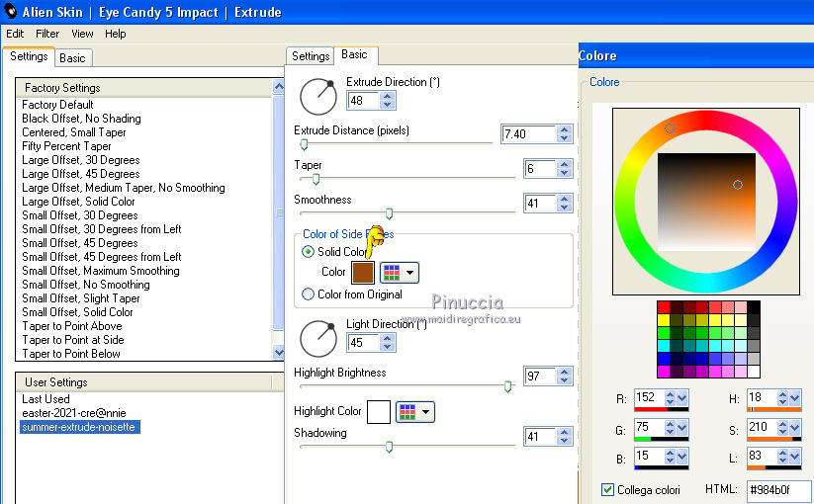Select the Last Used user setting
This screenshot has height=504, width=814.
(45, 399)
